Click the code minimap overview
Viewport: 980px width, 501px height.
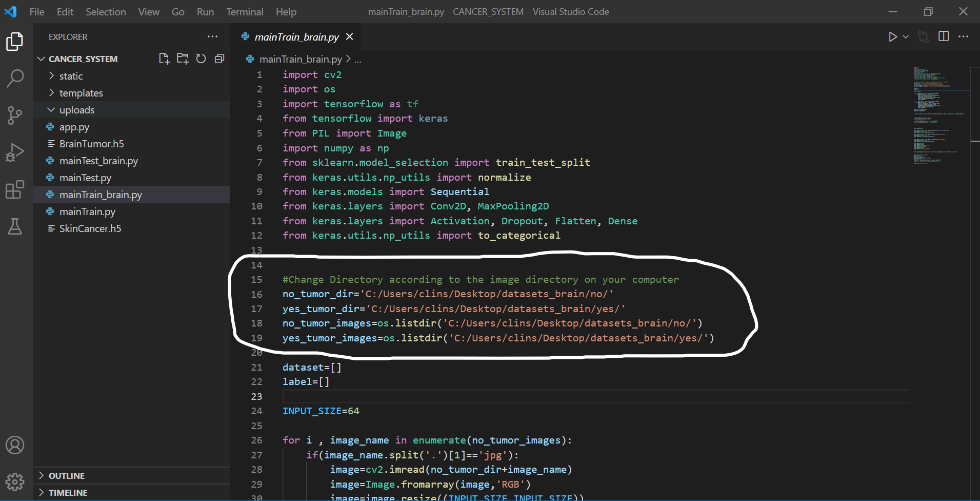click(941, 115)
